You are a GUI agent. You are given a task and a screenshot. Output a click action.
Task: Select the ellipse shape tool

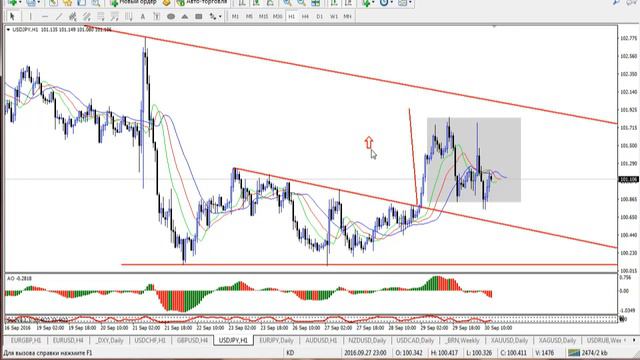pyautogui.click(x=171, y=17)
